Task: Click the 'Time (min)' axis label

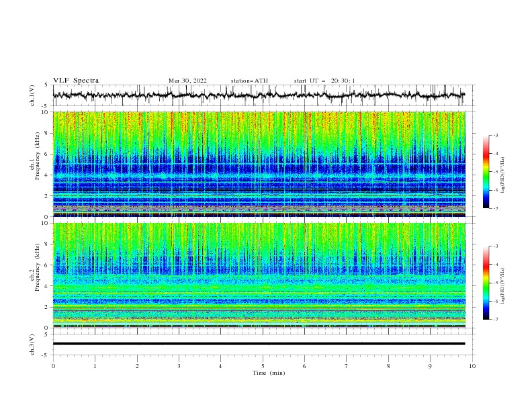Action: pyautogui.click(x=269, y=373)
